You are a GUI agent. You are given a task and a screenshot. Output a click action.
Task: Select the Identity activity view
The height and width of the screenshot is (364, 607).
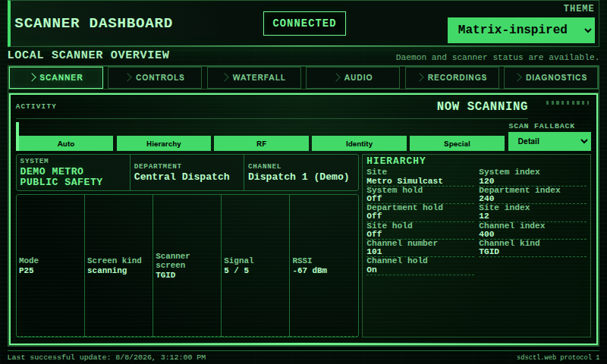(x=359, y=143)
